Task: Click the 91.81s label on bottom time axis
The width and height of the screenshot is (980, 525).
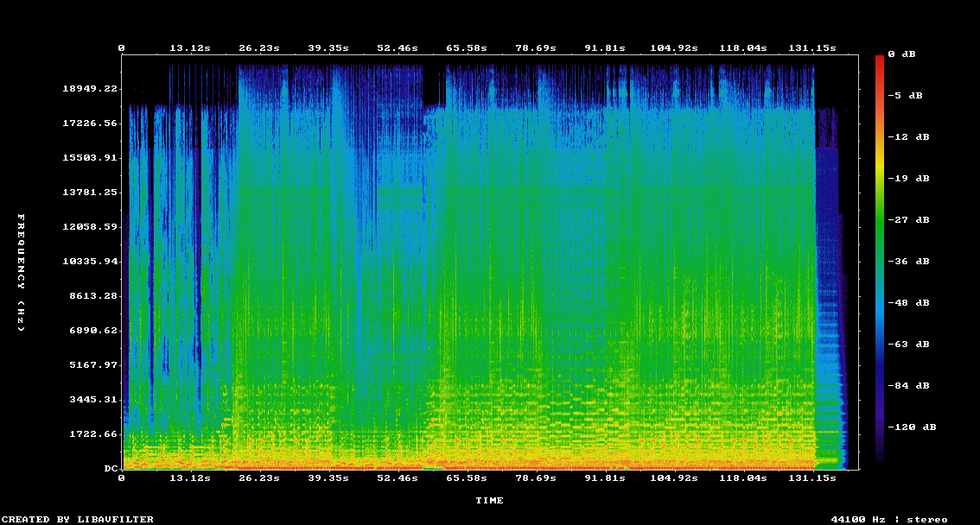Action: click(x=604, y=478)
